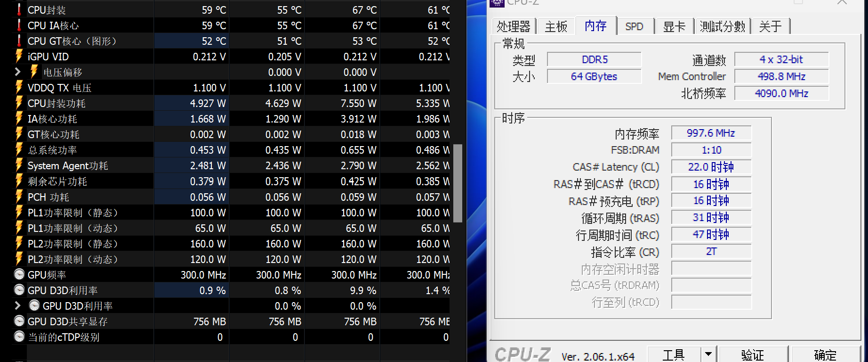Viewport: 868px width, 362px height.
Task: Expand the nested GPU D3D利用率 group
Action: coord(17,306)
